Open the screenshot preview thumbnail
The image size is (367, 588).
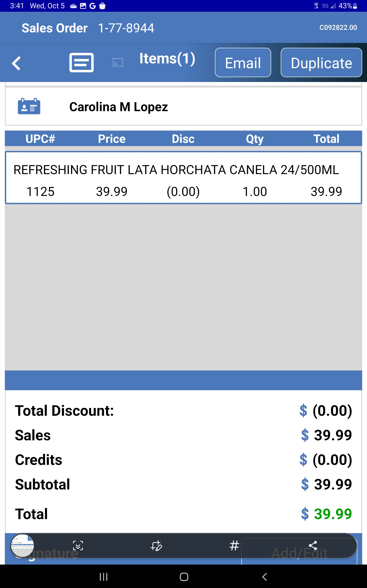click(x=22, y=546)
